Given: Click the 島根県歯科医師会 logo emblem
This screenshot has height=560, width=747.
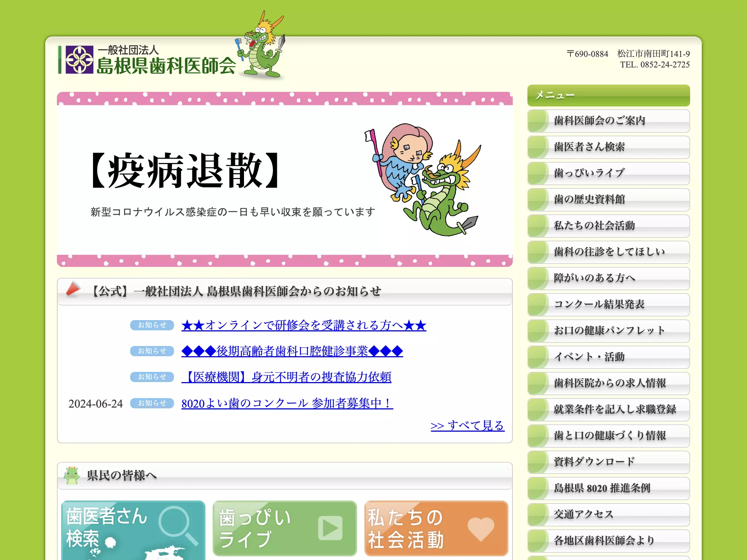Looking at the screenshot, I should (79, 60).
